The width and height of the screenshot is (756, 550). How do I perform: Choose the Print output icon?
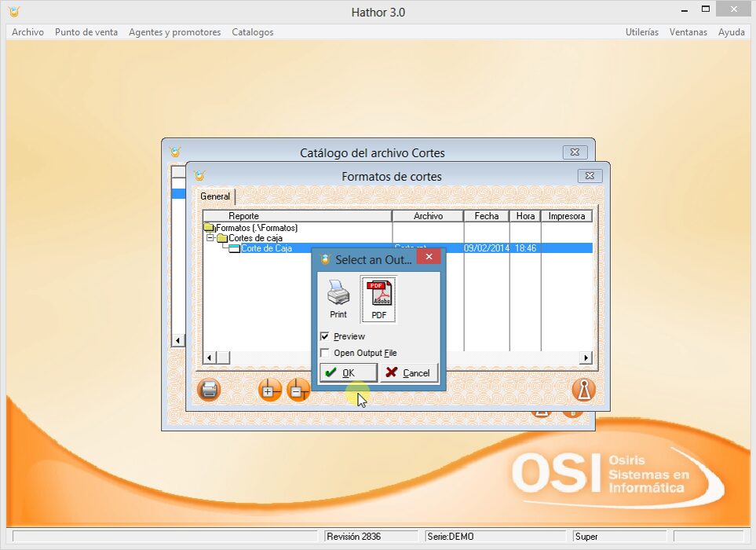pos(338,299)
